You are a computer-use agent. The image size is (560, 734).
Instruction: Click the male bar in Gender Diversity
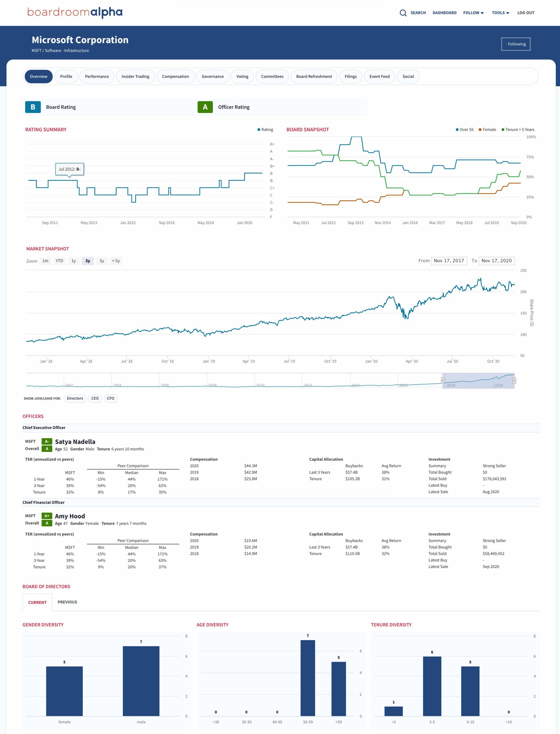pyautogui.click(x=141, y=681)
